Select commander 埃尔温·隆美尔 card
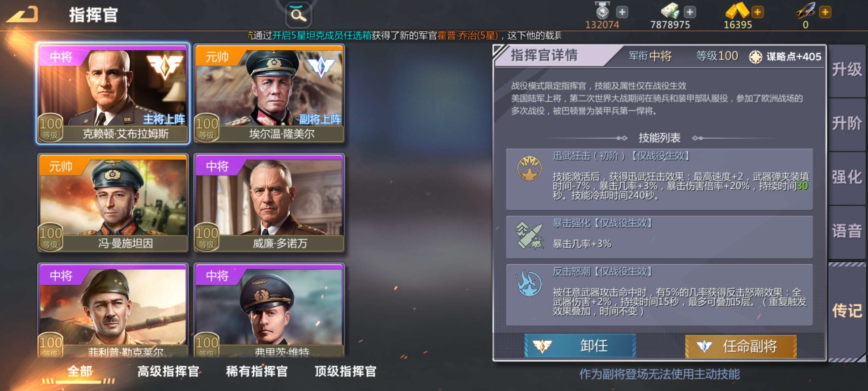This screenshot has width=868, height=391. click(269, 93)
